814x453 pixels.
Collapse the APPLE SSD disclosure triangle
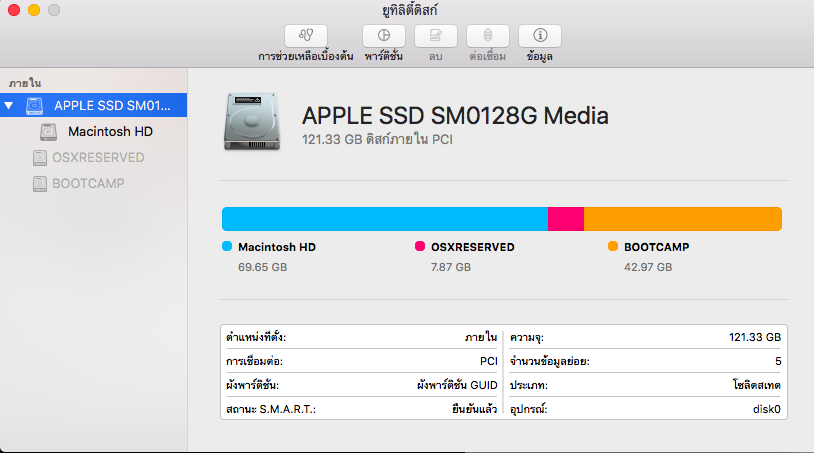(x=9, y=105)
